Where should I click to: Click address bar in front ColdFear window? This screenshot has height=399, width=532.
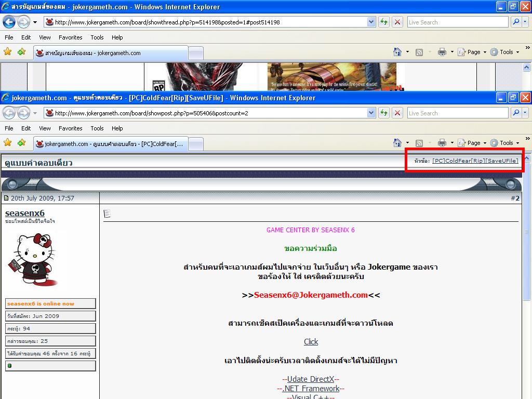[x=206, y=113]
